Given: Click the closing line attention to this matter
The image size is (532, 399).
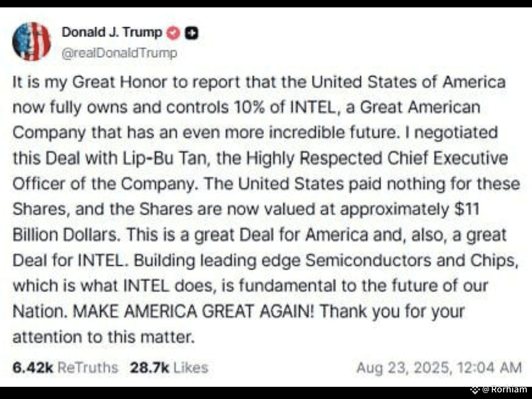Looking at the screenshot, I should pos(103,337).
